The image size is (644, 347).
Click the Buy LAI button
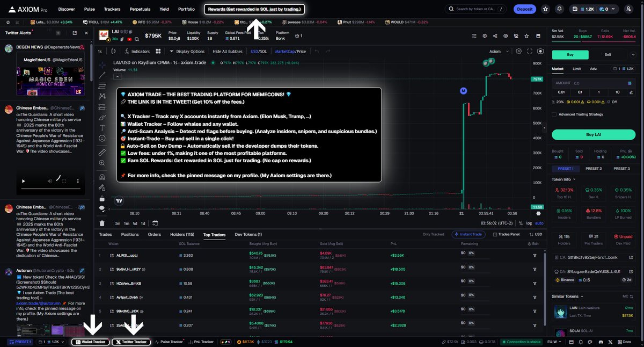(594, 134)
